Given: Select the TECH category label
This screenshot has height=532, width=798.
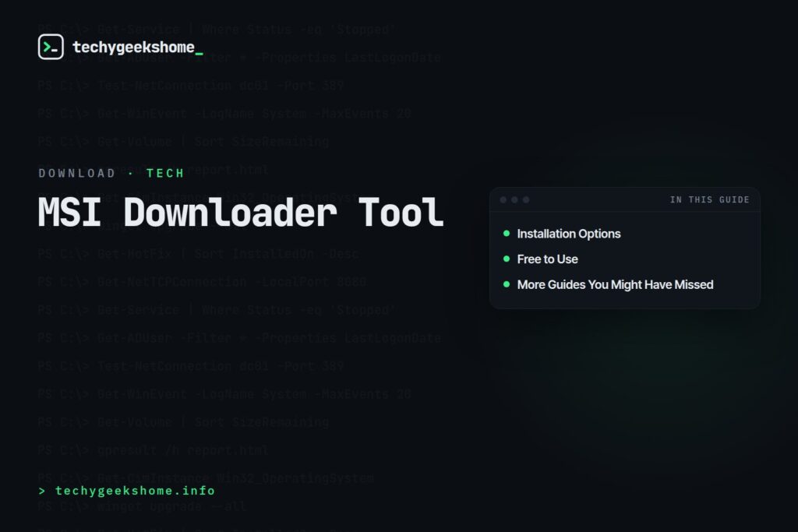Looking at the screenshot, I should [x=165, y=174].
